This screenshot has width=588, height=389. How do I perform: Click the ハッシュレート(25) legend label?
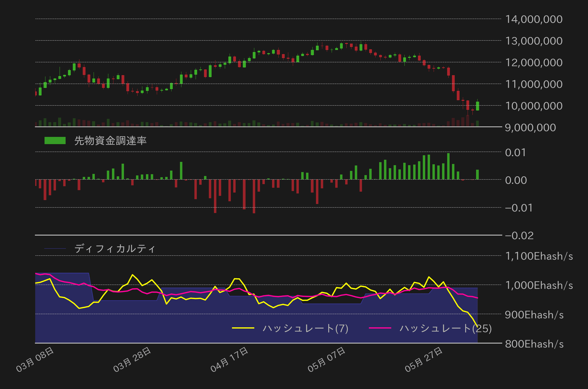446,328
